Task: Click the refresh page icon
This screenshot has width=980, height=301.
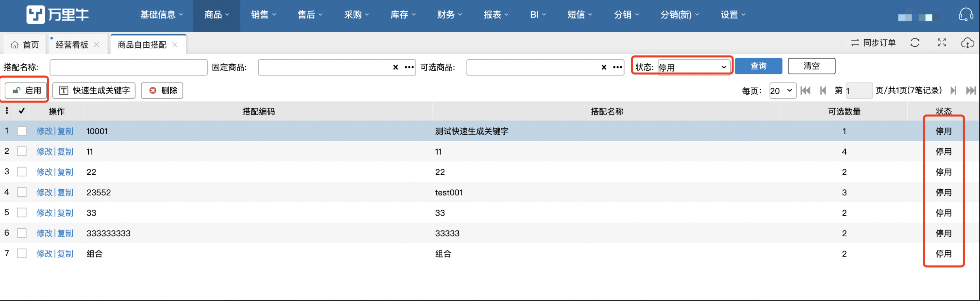Action: click(914, 43)
